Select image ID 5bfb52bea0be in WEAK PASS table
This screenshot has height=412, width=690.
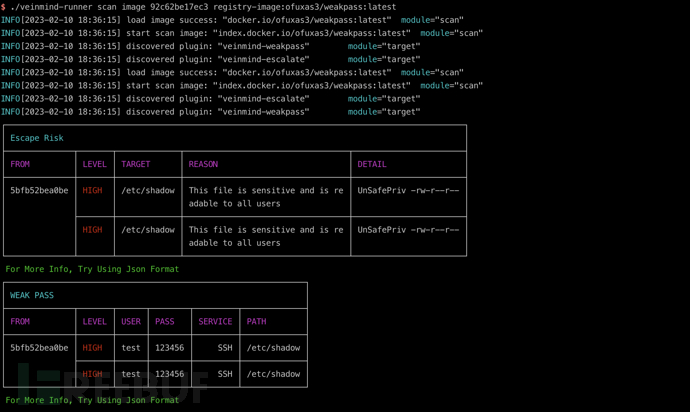point(40,348)
